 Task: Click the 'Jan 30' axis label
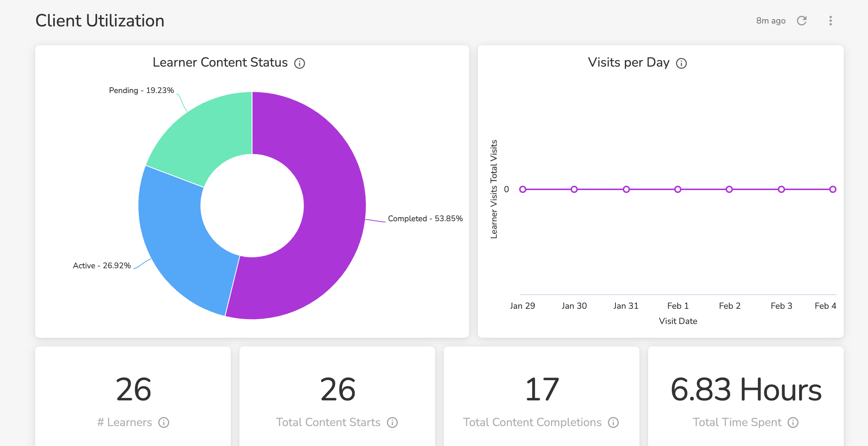pyautogui.click(x=574, y=306)
